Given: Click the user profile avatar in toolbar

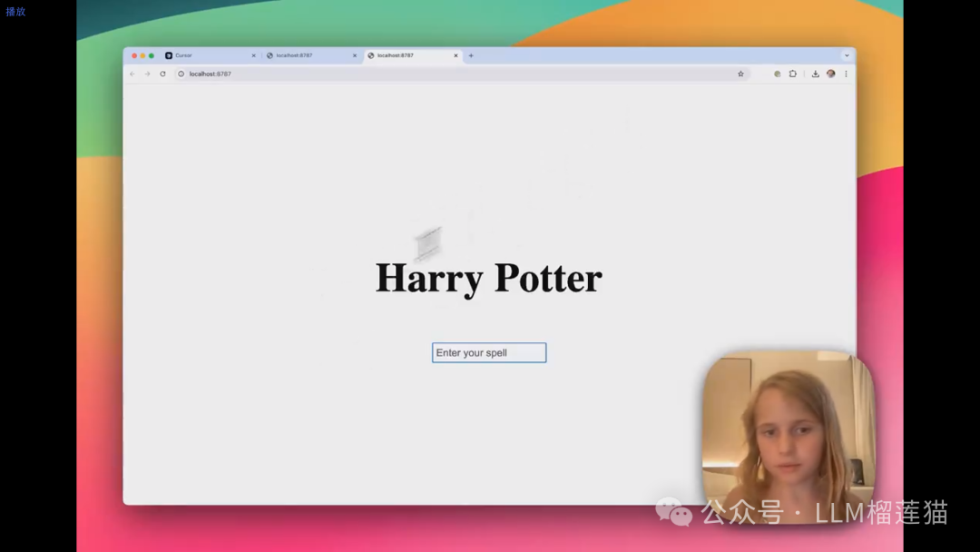Looking at the screenshot, I should coord(830,74).
